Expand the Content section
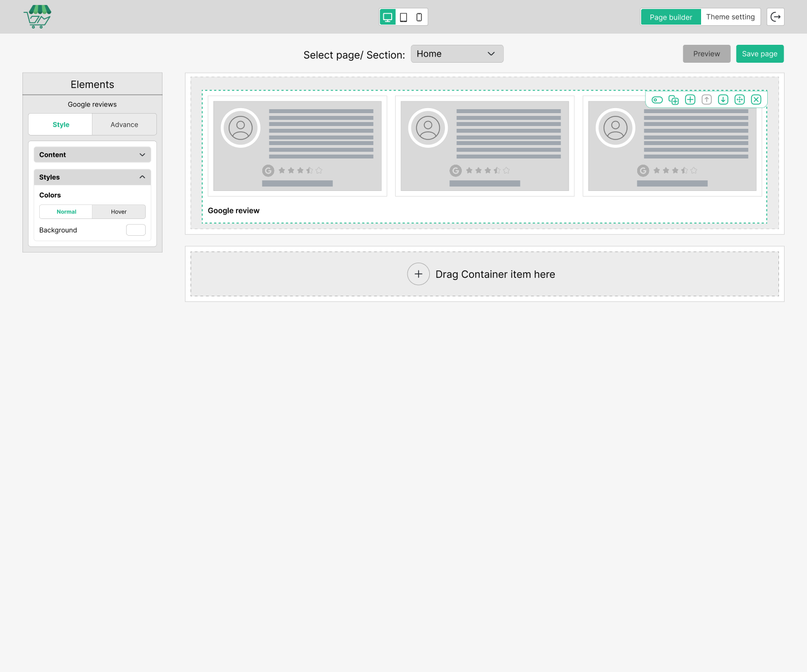The image size is (807, 672). tap(92, 155)
